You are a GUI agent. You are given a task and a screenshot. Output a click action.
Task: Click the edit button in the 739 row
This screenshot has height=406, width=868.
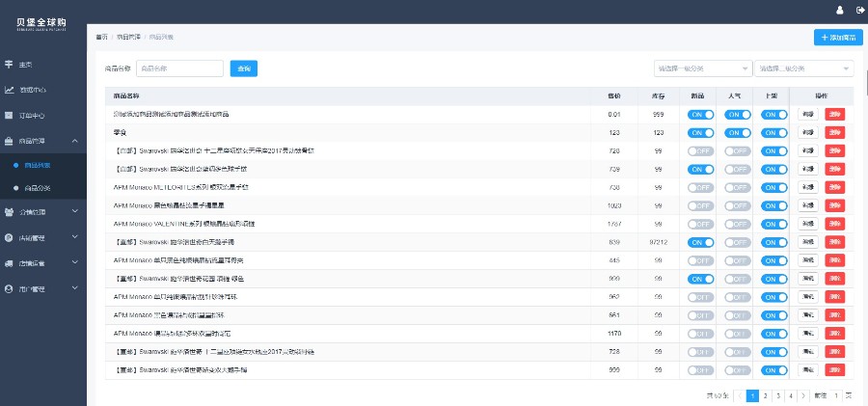point(808,170)
